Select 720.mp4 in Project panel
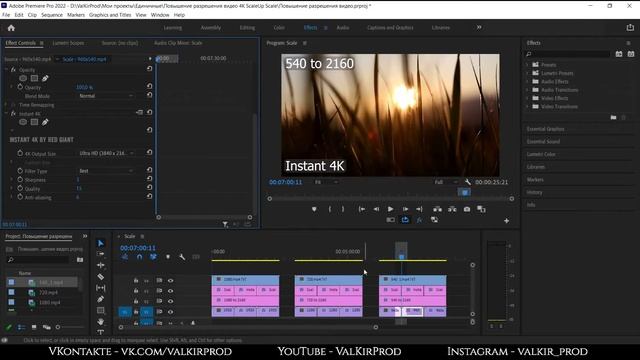The height and width of the screenshot is (360, 640). 48,293
